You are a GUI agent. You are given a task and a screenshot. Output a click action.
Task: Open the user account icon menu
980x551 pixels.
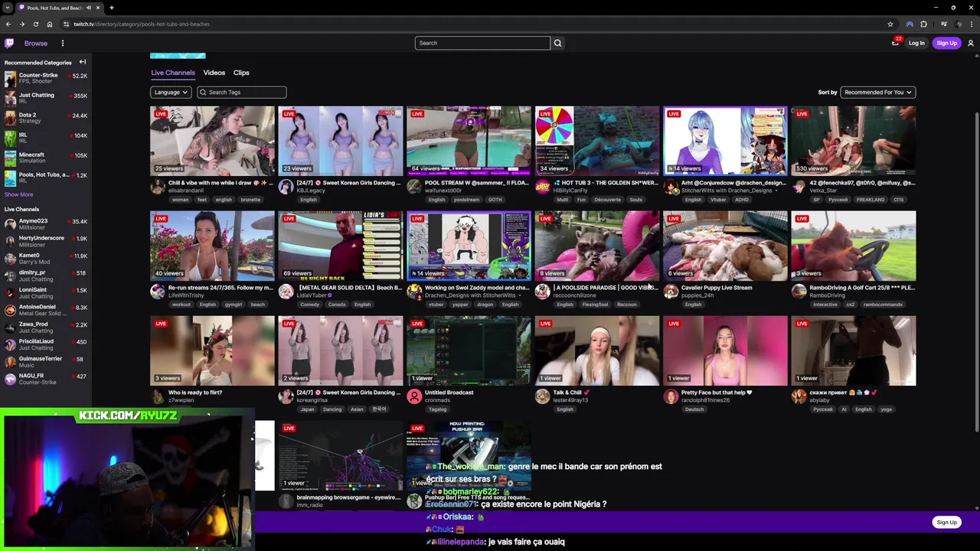(971, 43)
